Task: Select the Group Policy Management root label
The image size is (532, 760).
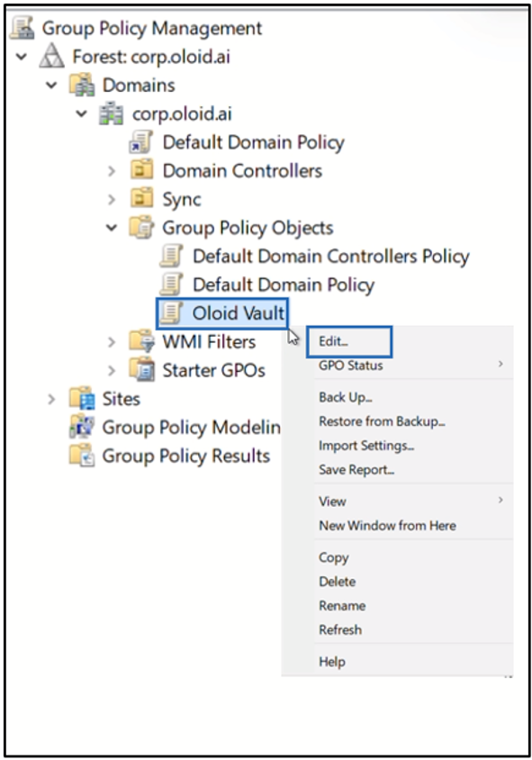Action: 151,28
